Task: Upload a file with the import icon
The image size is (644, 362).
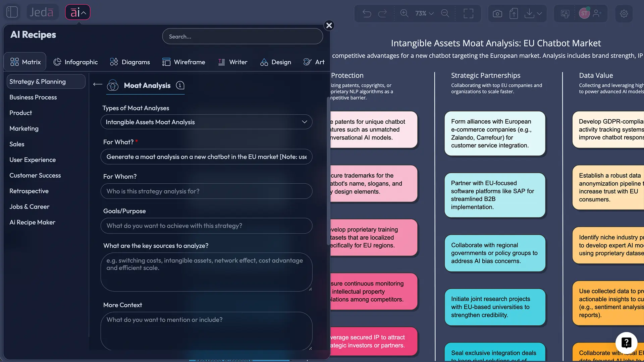Action: [513, 13]
